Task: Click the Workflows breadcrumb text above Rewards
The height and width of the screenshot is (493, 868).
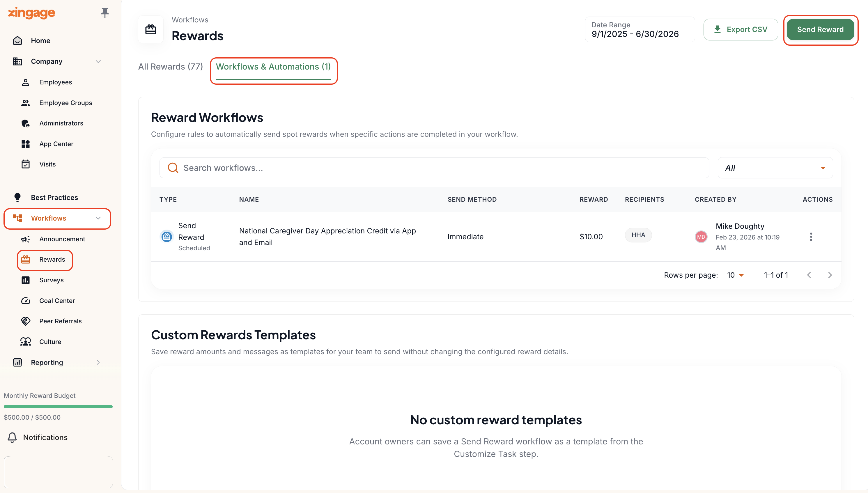Action: click(190, 20)
